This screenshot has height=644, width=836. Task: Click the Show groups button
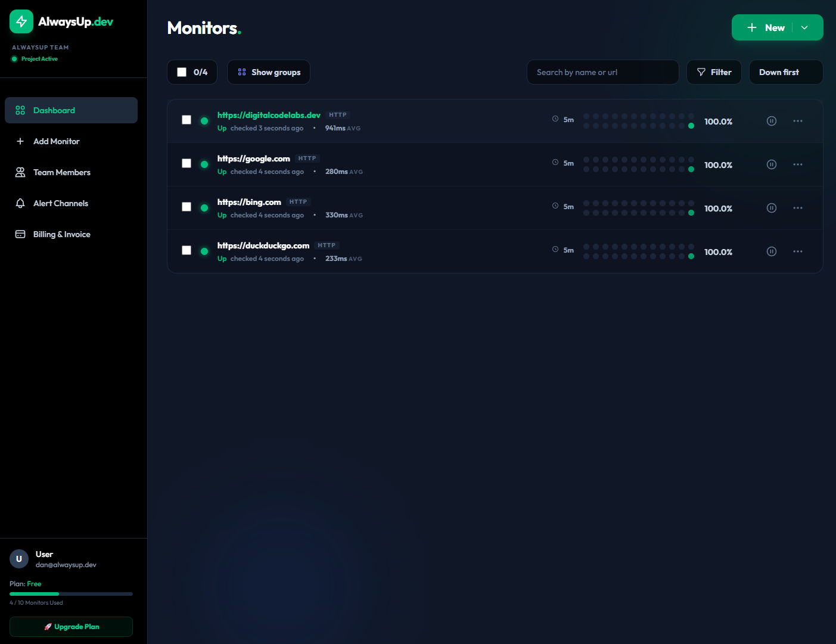pos(269,72)
